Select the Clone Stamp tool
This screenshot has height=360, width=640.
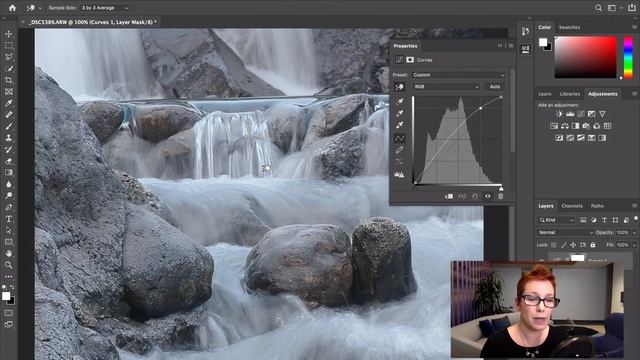[x=9, y=138]
